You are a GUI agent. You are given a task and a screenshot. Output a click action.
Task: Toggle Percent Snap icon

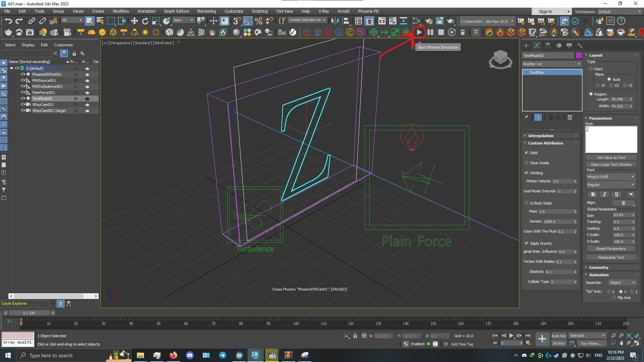pos(259,21)
